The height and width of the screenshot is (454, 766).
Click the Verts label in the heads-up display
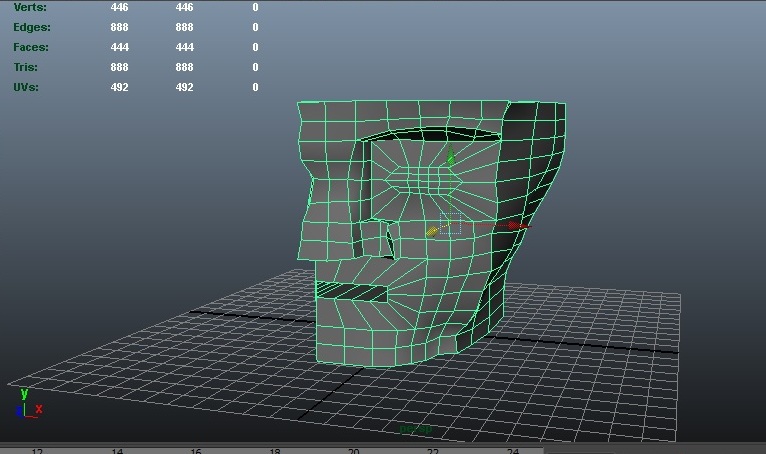click(30, 8)
